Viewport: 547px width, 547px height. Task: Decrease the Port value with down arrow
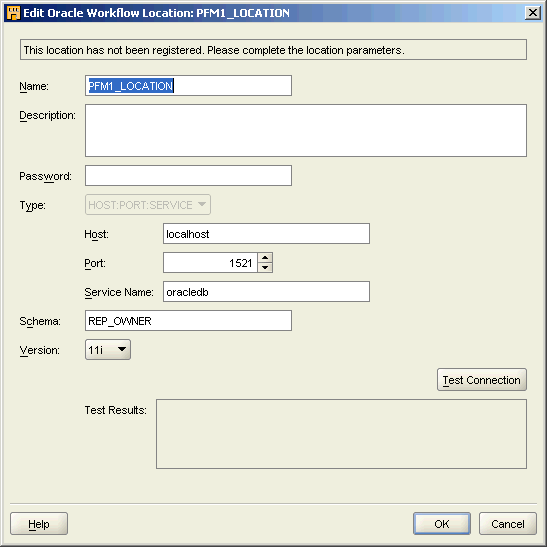click(265, 268)
